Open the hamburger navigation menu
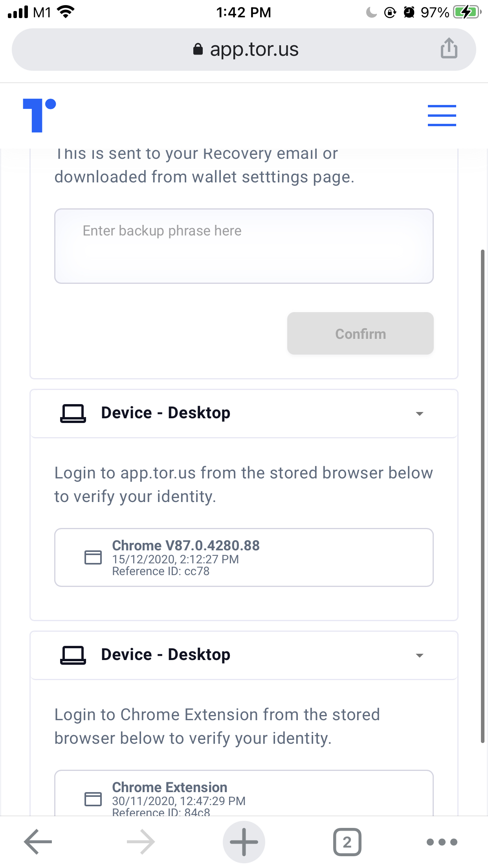This screenshot has width=488, height=868. [442, 115]
